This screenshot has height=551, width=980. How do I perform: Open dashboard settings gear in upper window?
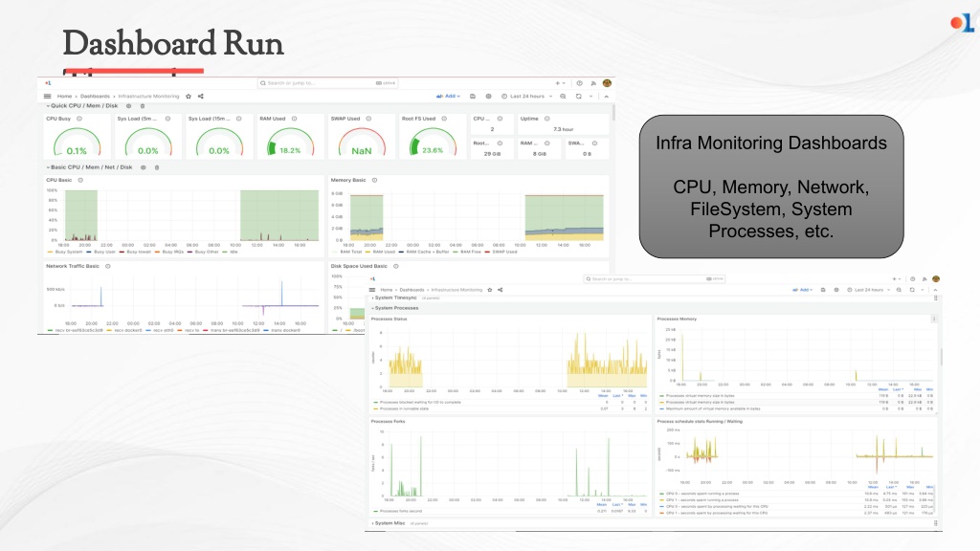coord(489,97)
